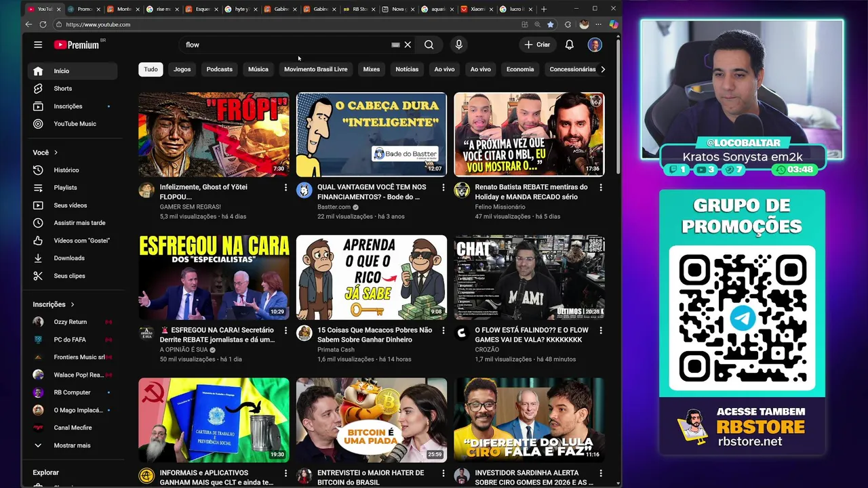Open the O FLOW ESTÁ FALINDO video title
This screenshot has height=488, width=868.
pyautogui.click(x=532, y=335)
